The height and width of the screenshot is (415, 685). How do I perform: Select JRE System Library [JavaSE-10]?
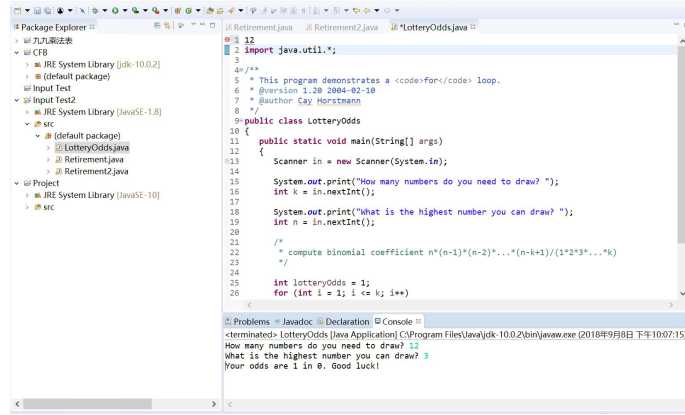101,195
